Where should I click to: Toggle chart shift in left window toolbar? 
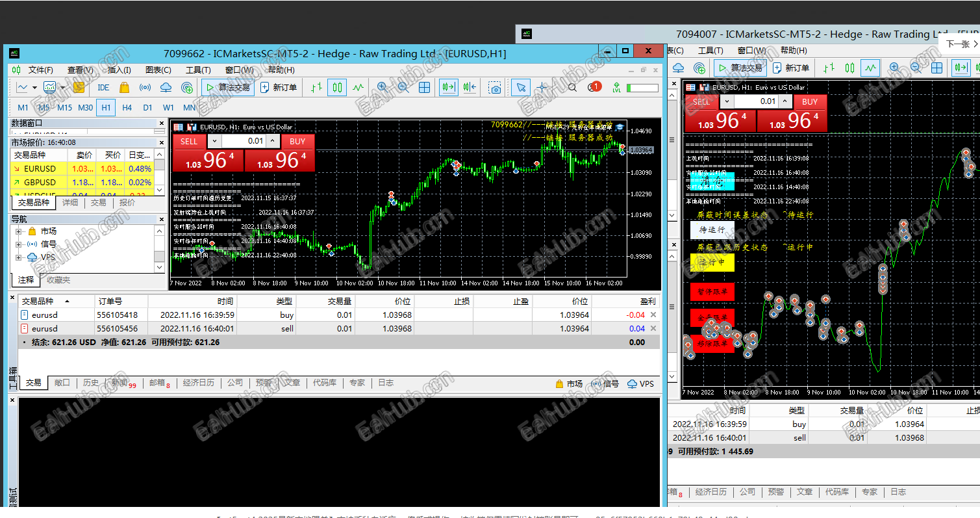[x=470, y=88]
